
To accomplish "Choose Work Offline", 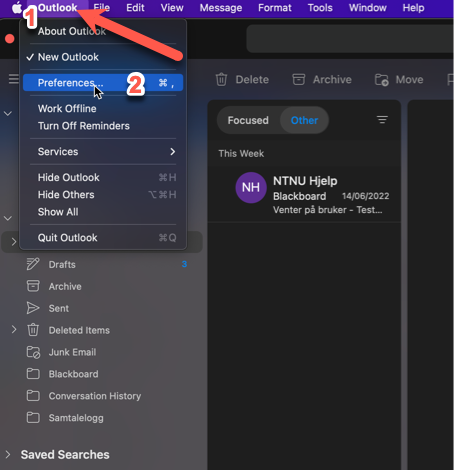I will pos(103,109).
